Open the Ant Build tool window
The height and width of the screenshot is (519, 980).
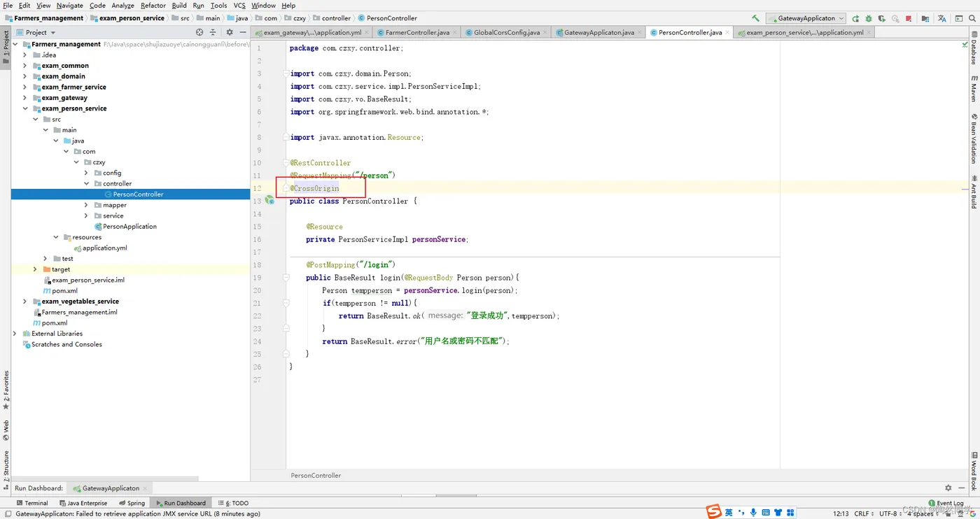coord(974,192)
